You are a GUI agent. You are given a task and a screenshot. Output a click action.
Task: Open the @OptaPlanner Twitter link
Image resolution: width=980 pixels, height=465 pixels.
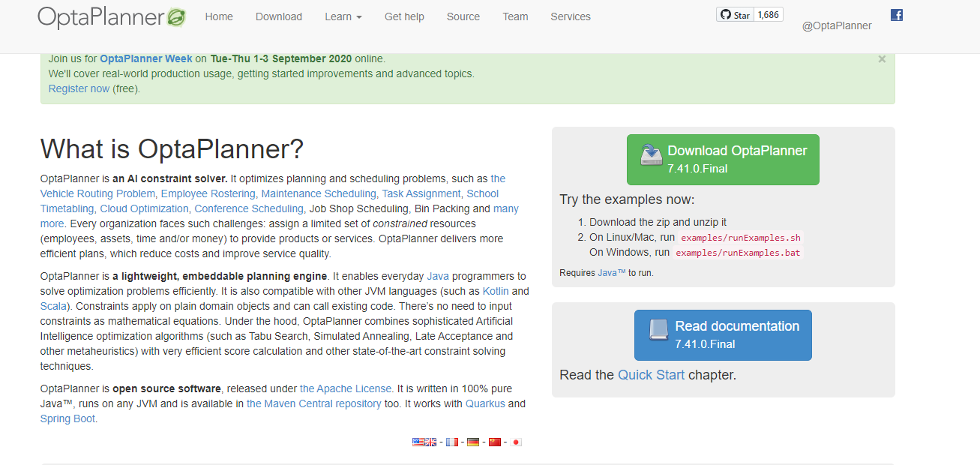[x=837, y=25]
